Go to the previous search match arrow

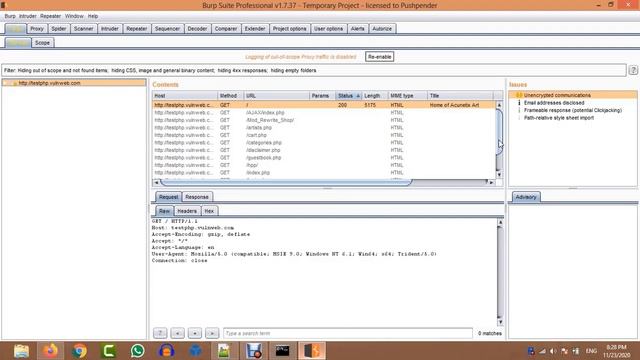tap(177, 333)
